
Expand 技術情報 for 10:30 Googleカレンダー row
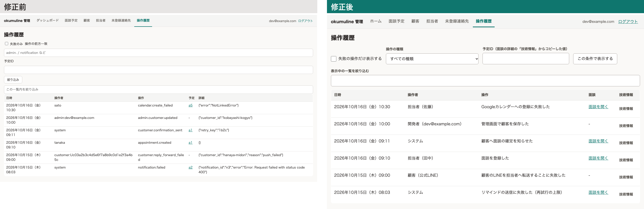pyautogui.click(x=626, y=109)
